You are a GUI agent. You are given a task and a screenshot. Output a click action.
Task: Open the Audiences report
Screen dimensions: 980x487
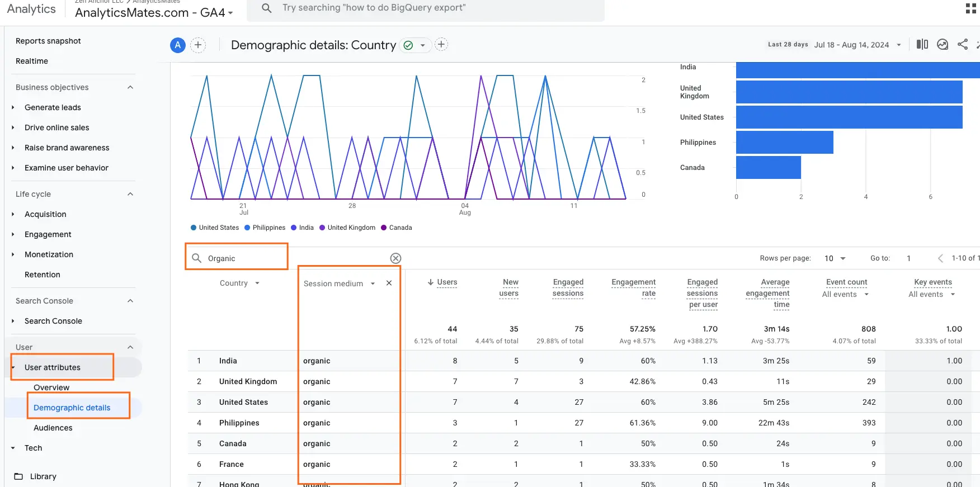pyautogui.click(x=53, y=428)
